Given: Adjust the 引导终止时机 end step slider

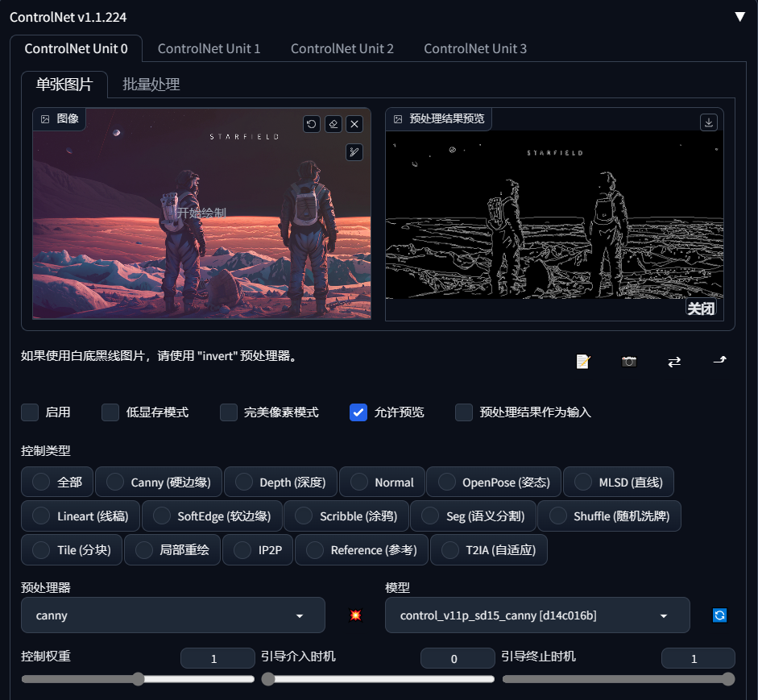Looking at the screenshot, I should coord(619,679).
